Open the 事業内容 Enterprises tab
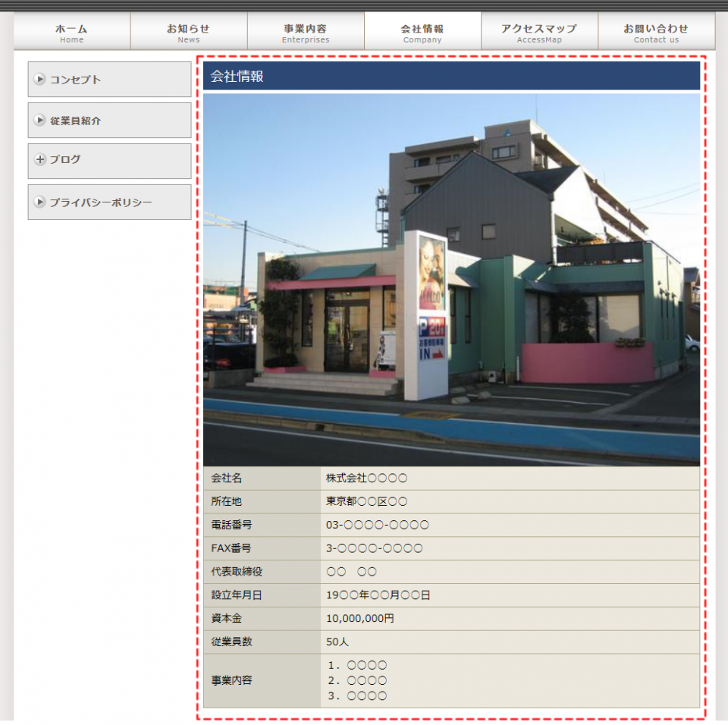Viewport: 728px width, 725px height. (x=306, y=31)
